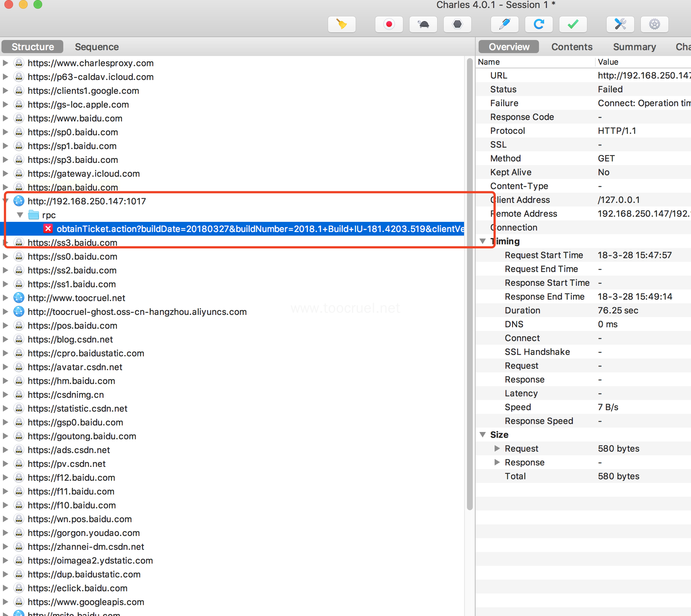View the Summary tab
The image size is (691, 616).
[x=634, y=47]
